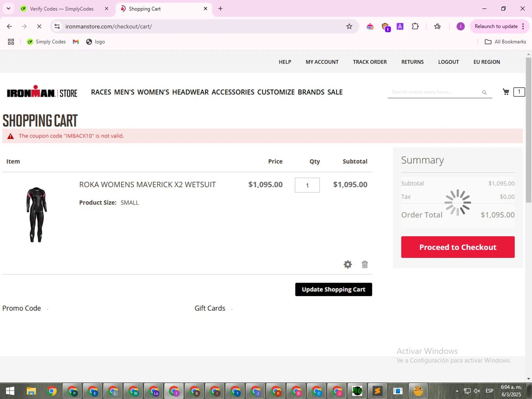Click the quantity field for the wetsuit
Image resolution: width=532 pixels, height=399 pixels.
pos(307,185)
